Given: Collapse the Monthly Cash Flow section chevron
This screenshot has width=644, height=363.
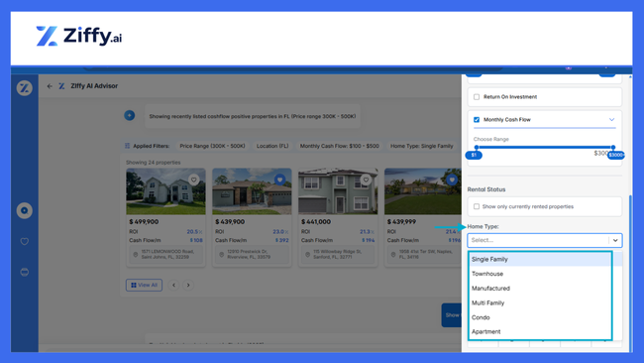Looking at the screenshot, I should [611, 120].
